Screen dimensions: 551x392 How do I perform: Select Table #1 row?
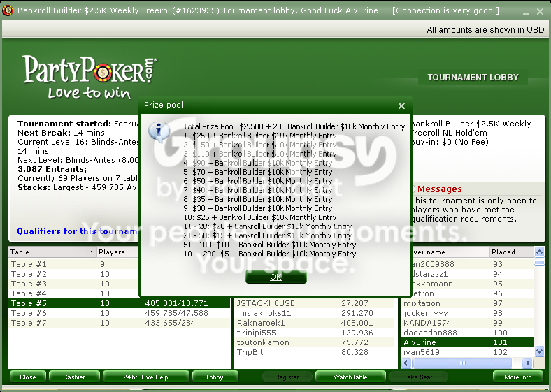(74, 264)
